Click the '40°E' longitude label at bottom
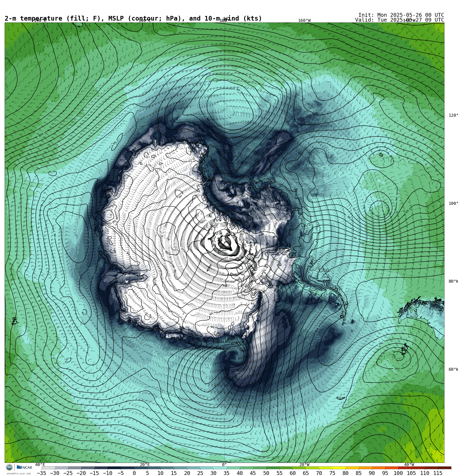The height and width of the screenshot is (476, 458). point(40,465)
